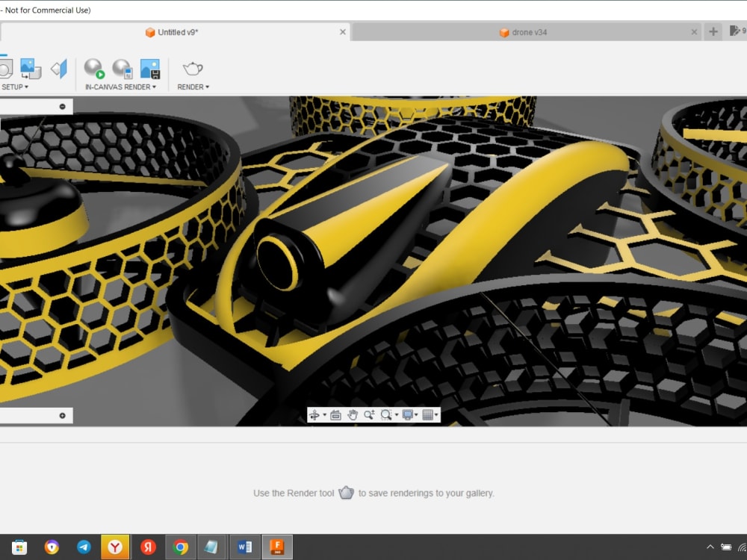Click the Look At icon on the navigation bar

(335, 414)
